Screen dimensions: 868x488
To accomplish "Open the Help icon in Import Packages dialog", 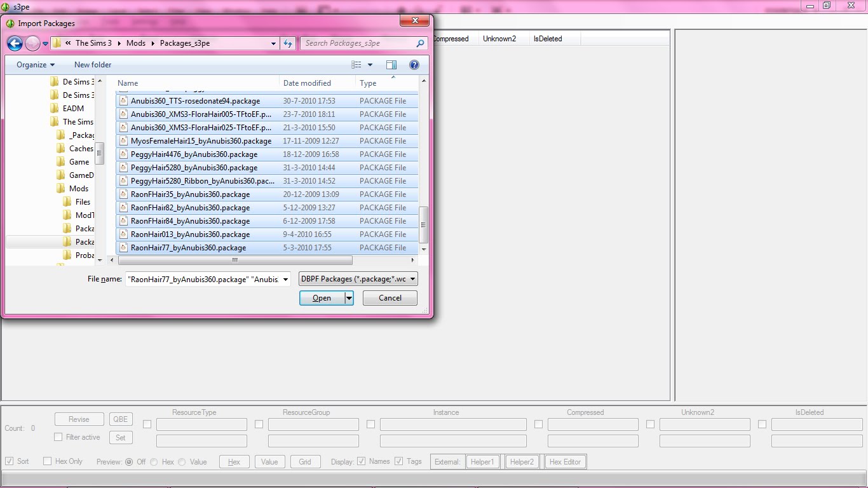I will (x=414, y=64).
